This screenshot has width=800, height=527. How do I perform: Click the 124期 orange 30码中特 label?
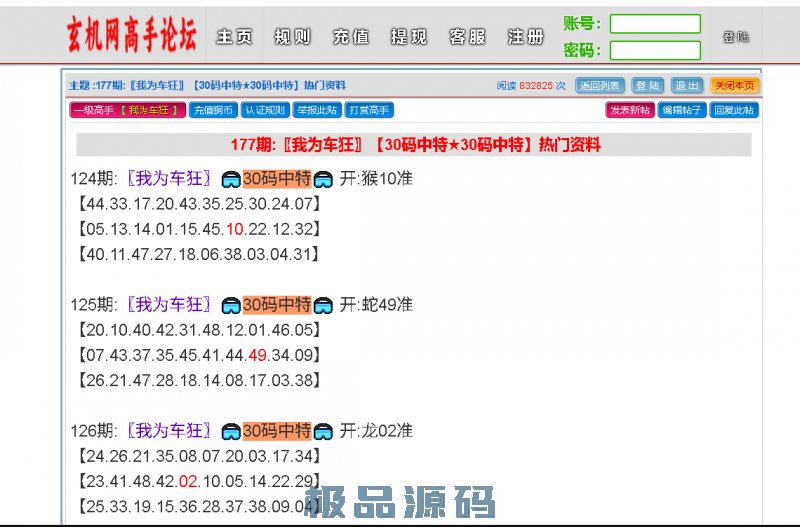point(277,179)
